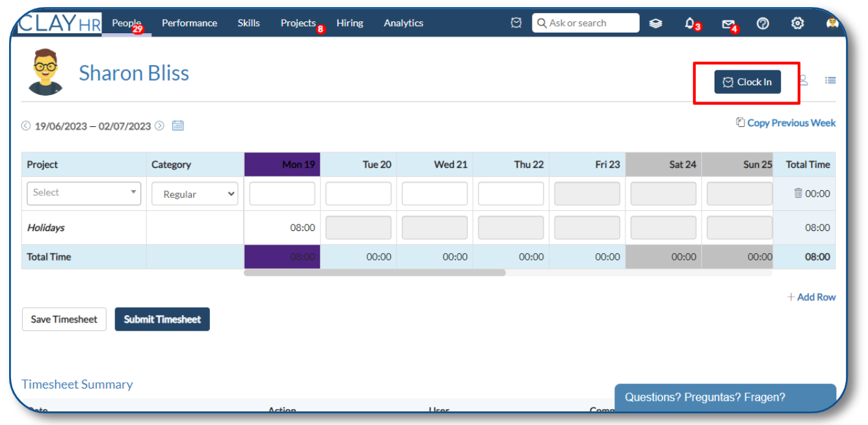The height and width of the screenshot is (425, 868).
Task: Go to previous timesheet period arrow
Action: point(26,126)
